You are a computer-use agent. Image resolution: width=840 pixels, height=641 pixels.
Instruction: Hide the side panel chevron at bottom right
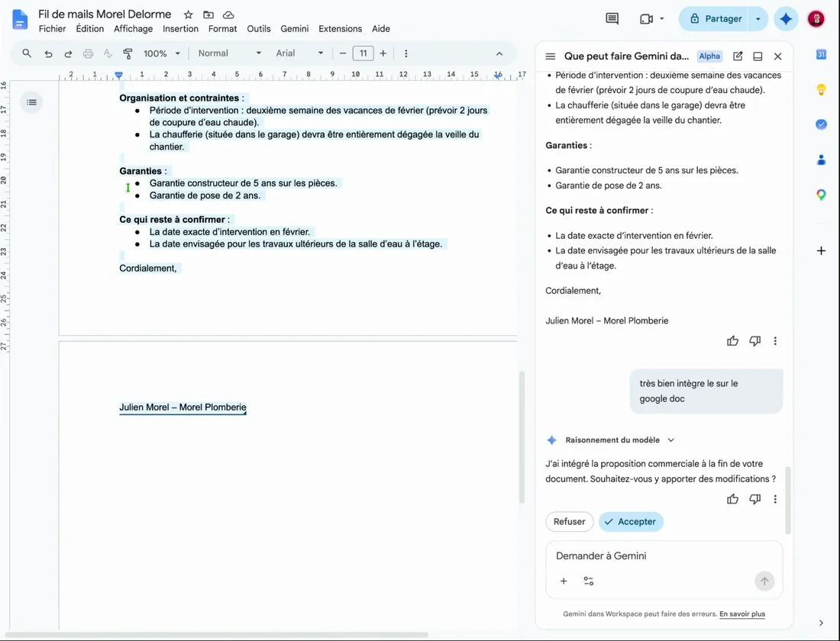coord(821,623)
